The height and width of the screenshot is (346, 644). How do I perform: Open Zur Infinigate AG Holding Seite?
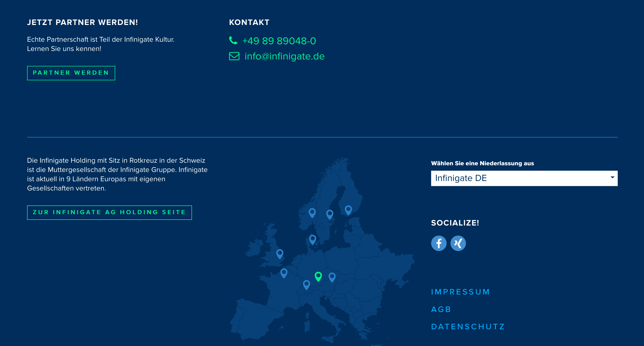[x=110, y=213]
